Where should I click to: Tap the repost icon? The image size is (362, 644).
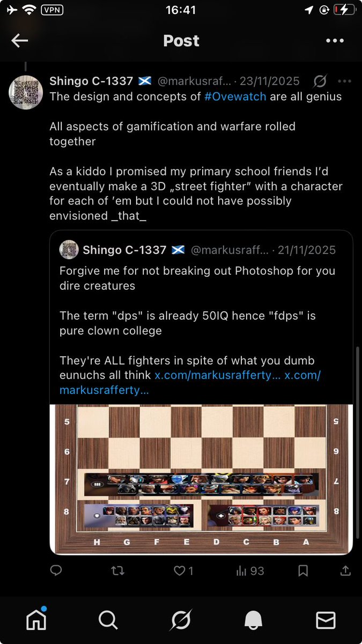pyautogui.click(x=117, y=571)
